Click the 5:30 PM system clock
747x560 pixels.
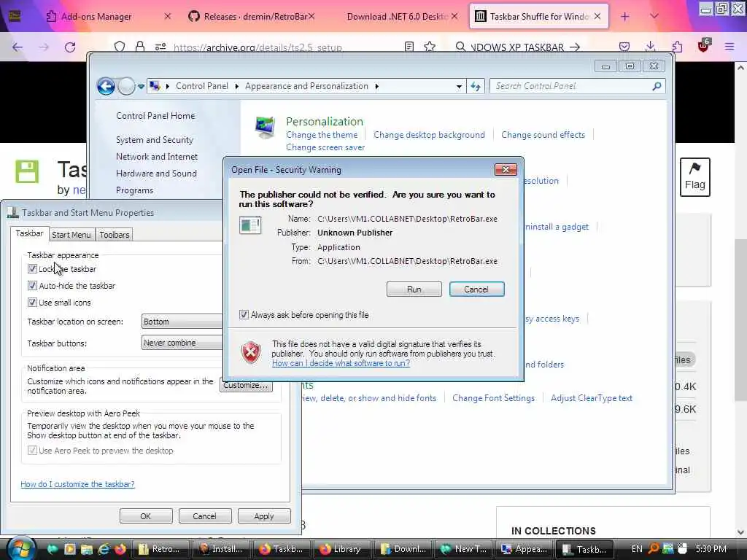point(711,549)
